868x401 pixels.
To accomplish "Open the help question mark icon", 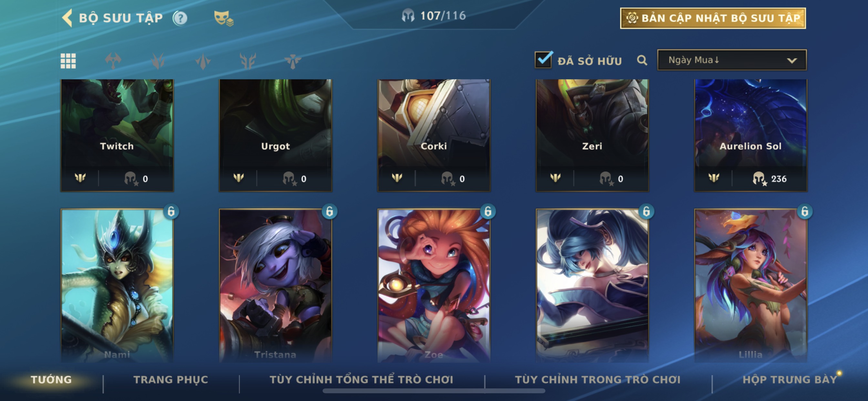I will 180,18.
